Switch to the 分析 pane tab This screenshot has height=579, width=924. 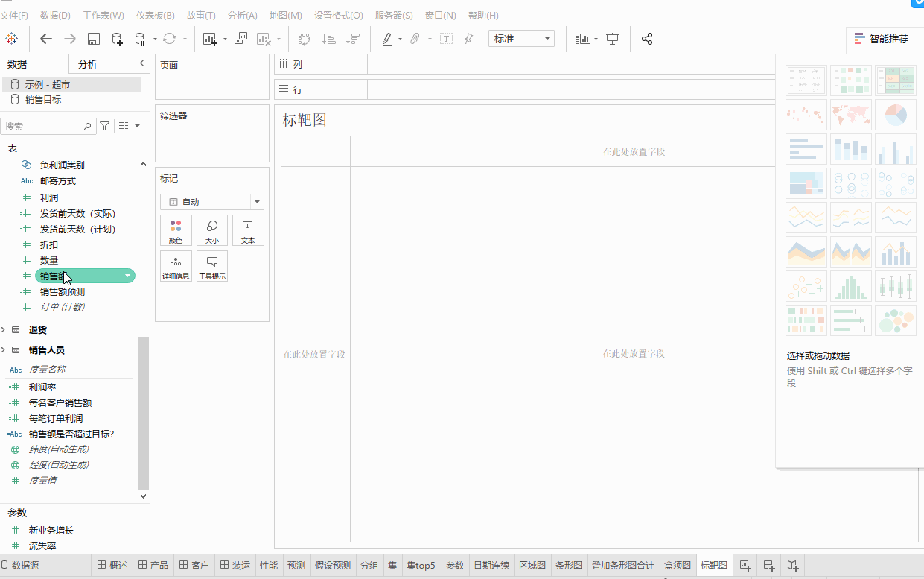point(88,64)
